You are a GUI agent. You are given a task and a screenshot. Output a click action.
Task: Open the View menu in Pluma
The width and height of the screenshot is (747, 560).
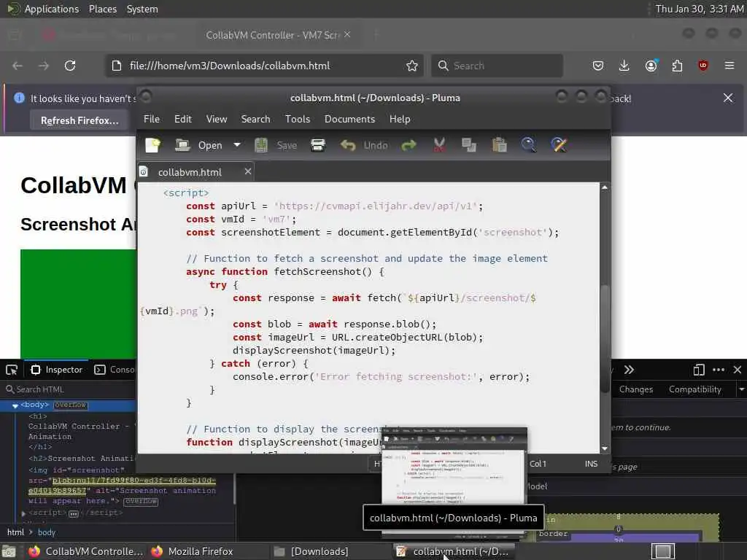(x=216, y=119)
